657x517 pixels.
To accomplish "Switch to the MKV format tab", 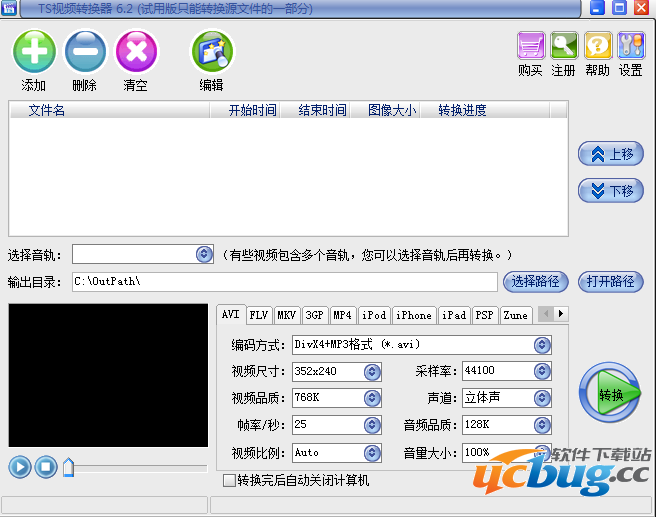I will pyautogui.click(x=287, y=315).
